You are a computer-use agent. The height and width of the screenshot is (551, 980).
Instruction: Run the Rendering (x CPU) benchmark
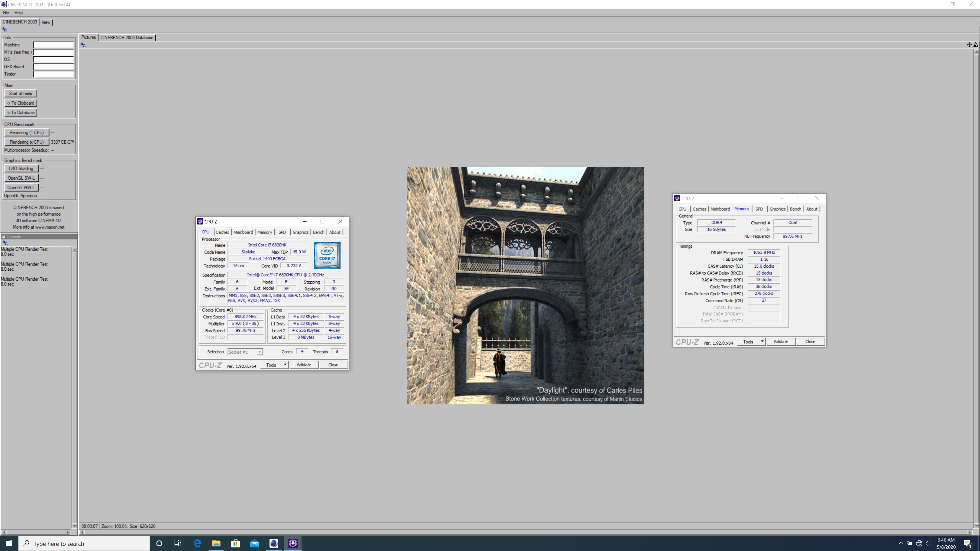[27, 142]
